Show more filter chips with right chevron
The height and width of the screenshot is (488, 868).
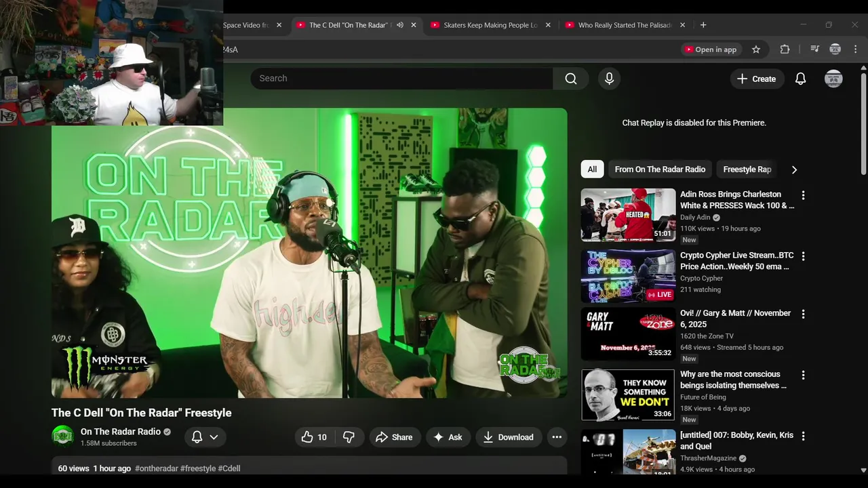794,169
